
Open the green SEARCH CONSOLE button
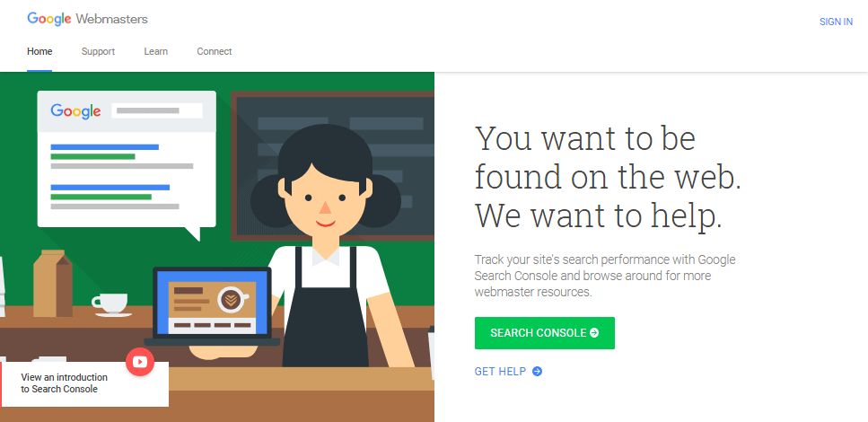(545, 333)
